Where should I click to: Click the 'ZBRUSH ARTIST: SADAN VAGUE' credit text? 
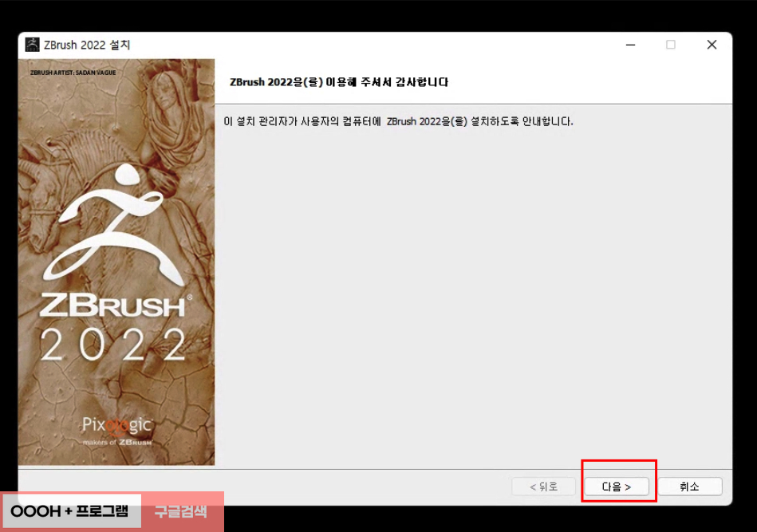point(73,73)
